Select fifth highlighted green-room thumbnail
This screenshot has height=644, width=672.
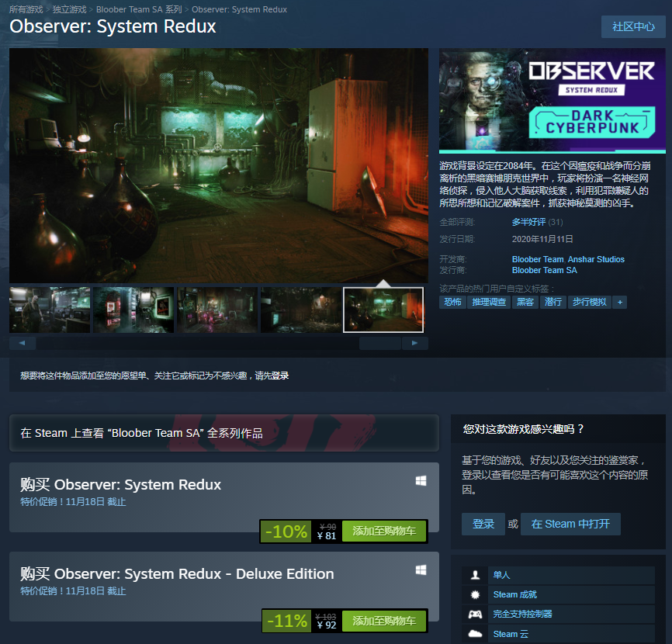(x=383, y=310)
